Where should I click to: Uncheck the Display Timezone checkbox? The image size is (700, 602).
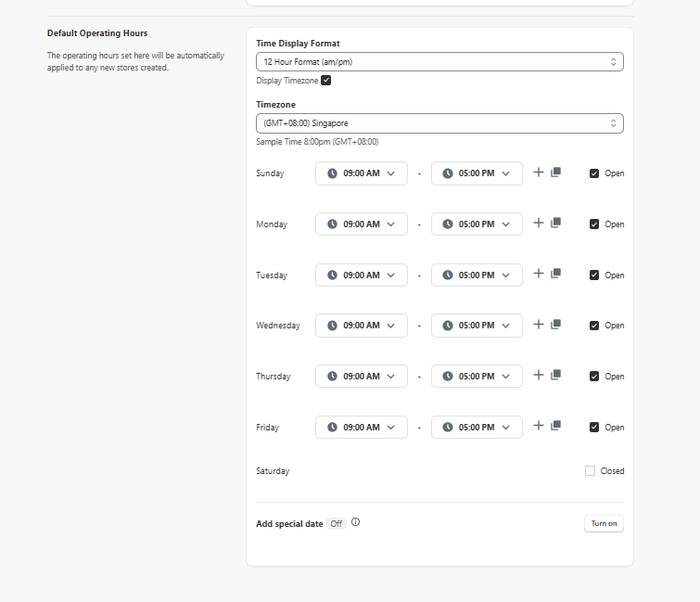[325, 81]
